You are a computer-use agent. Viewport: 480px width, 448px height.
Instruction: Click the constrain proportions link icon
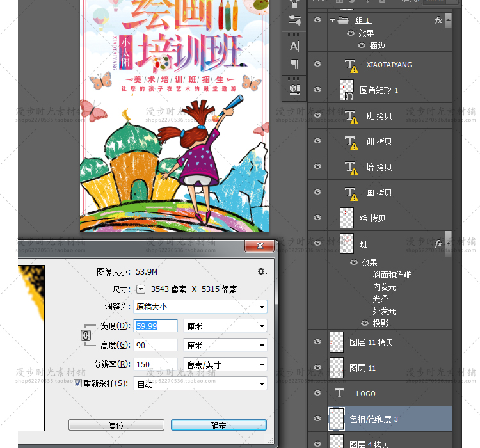pos(86,335)
